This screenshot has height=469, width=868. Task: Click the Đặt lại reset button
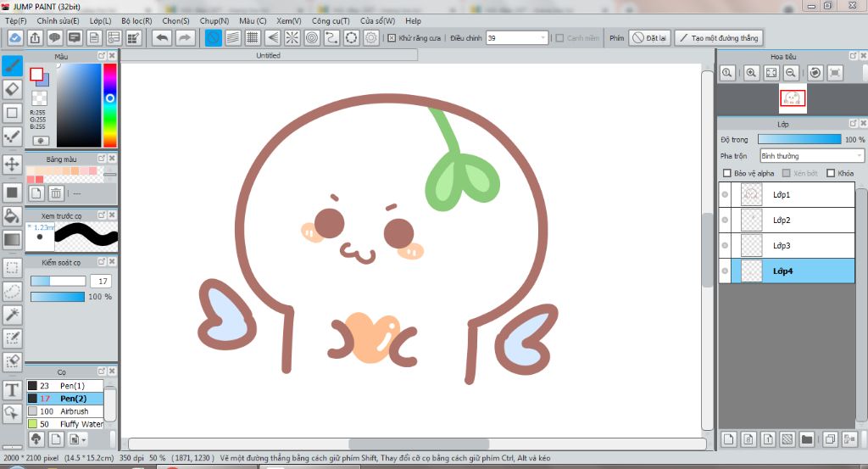coord(650,37)
